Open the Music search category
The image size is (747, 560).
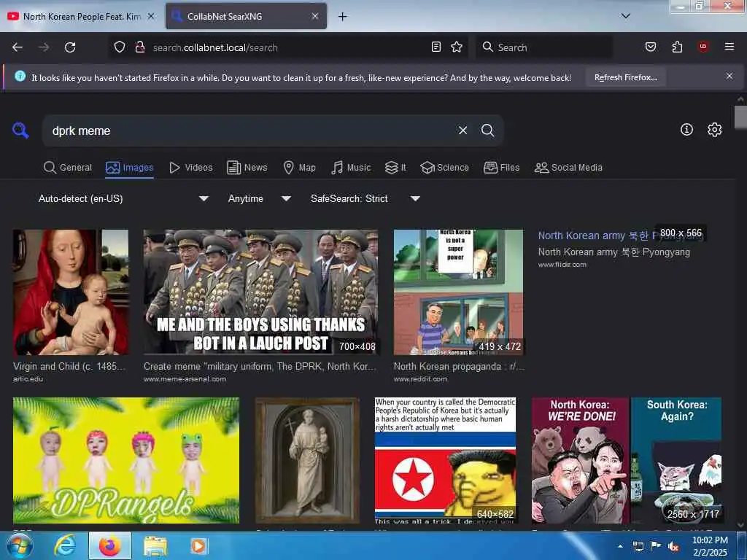[351, 168]
